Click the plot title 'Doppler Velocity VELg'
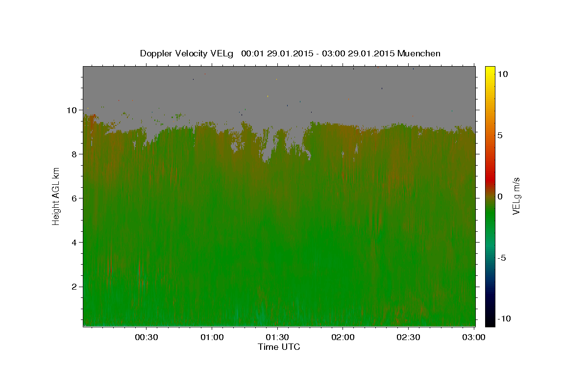Image resolution: width=588 pixels, height=392 pixels. point(186,53)
